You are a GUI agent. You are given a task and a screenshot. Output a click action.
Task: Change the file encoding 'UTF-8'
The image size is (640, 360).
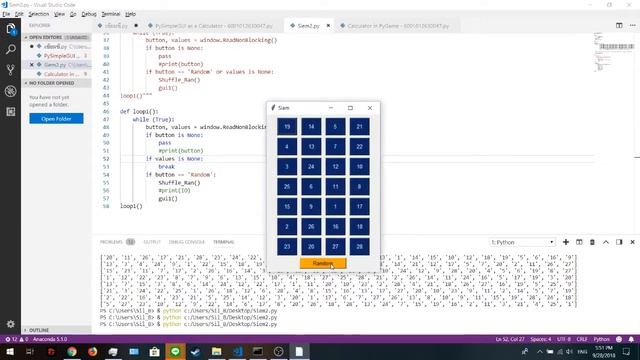point(564,339)
